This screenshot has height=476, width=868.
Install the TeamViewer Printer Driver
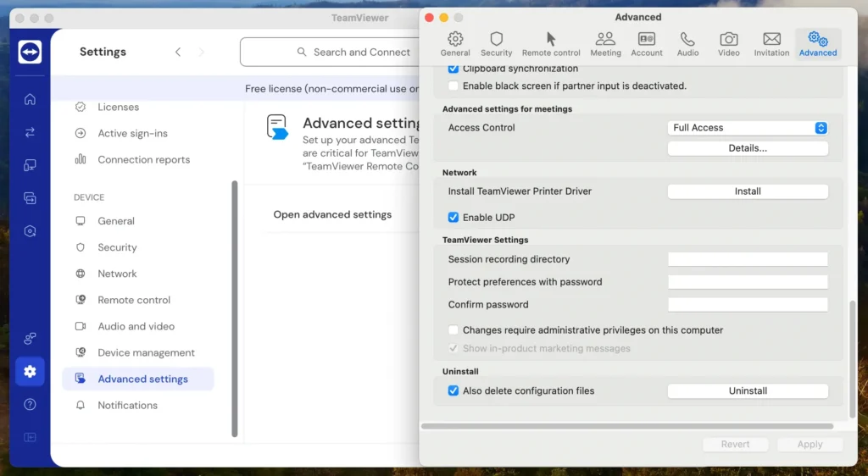click(x=748, y=191)
